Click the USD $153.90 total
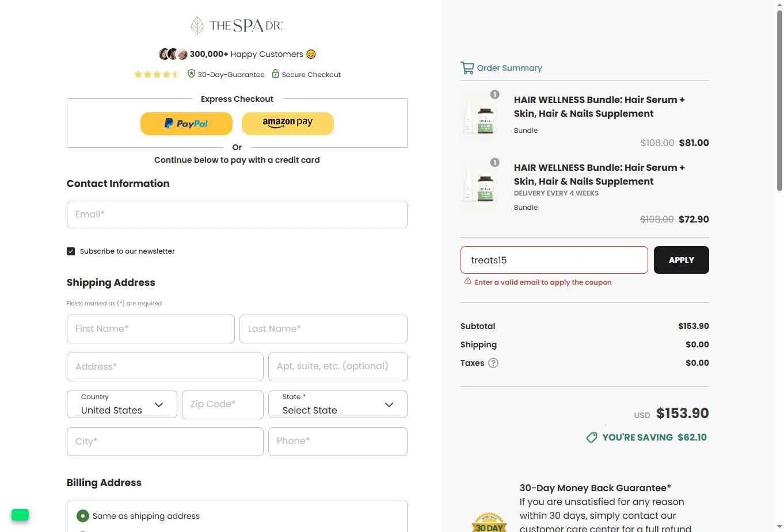 [672, 414]
